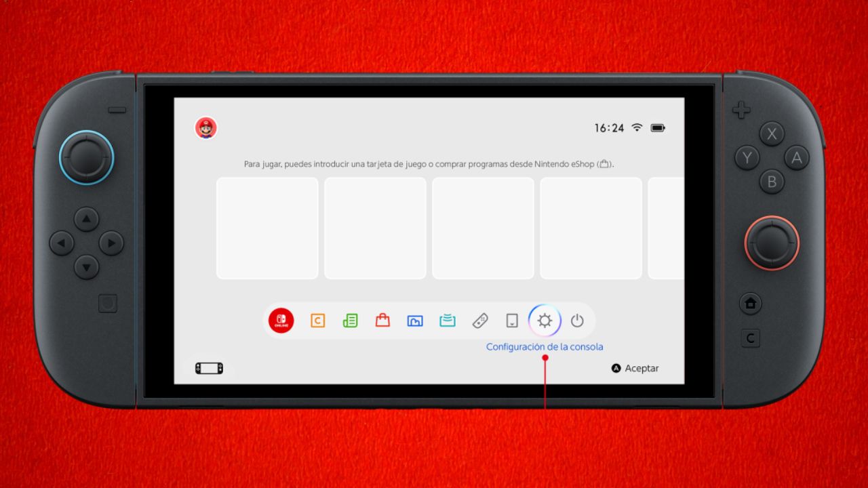Click the Wi-Fi signal status icon
This screenshot has height=488, width=868.
pyautogui.click(x=637, y=127)
